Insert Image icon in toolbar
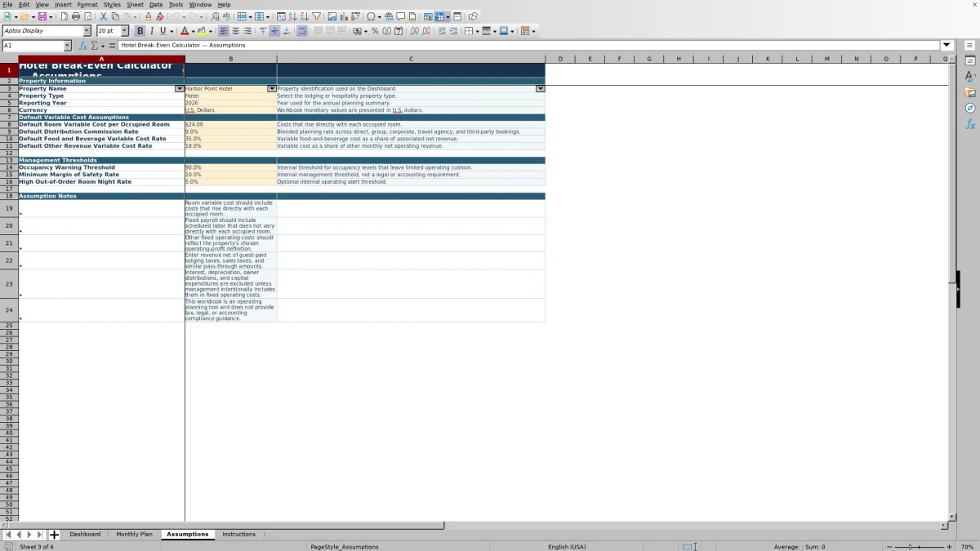Image resolution: width=980 pixels, height=551 pixels. point(332,16)
